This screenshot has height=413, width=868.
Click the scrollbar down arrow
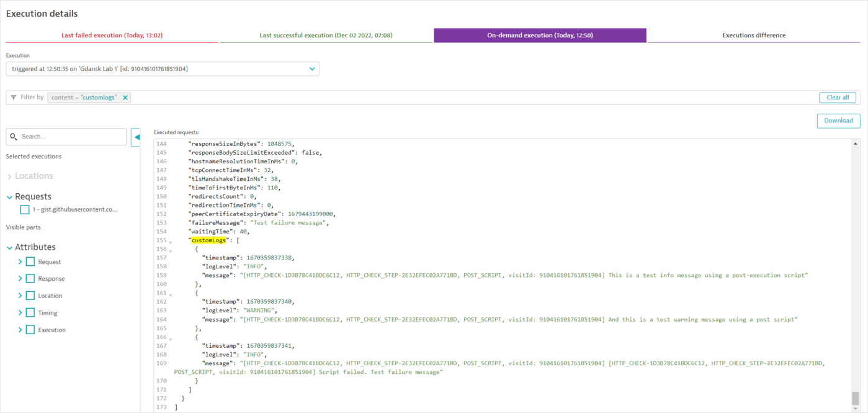(x=855, y=407)
